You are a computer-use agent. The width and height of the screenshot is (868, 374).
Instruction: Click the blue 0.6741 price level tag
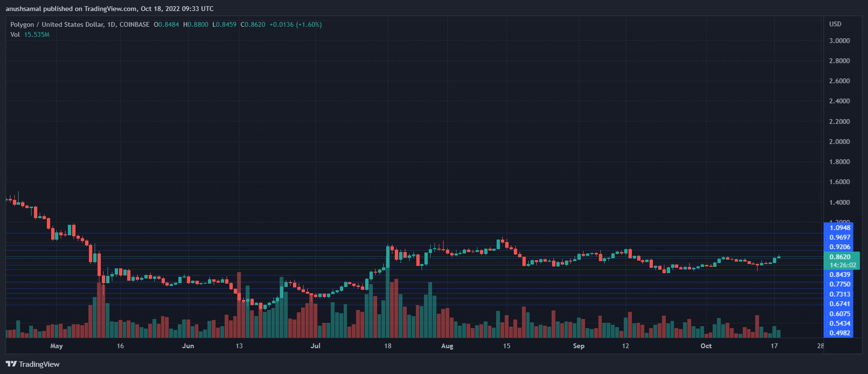pyautogui.click(x=838, y=304)
